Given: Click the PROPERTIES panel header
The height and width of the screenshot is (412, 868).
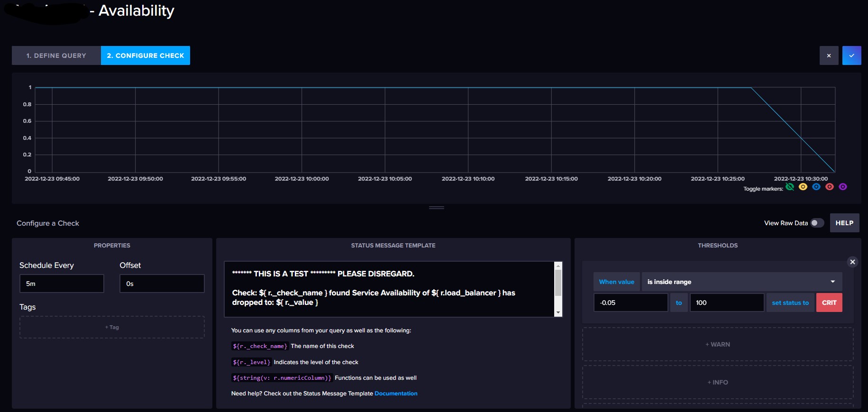Looking at the screenshot, I should [x=112, y=246].
